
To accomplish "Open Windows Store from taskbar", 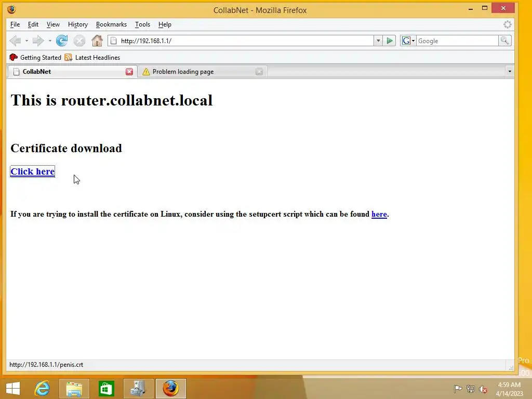I will tap(107, 389).
